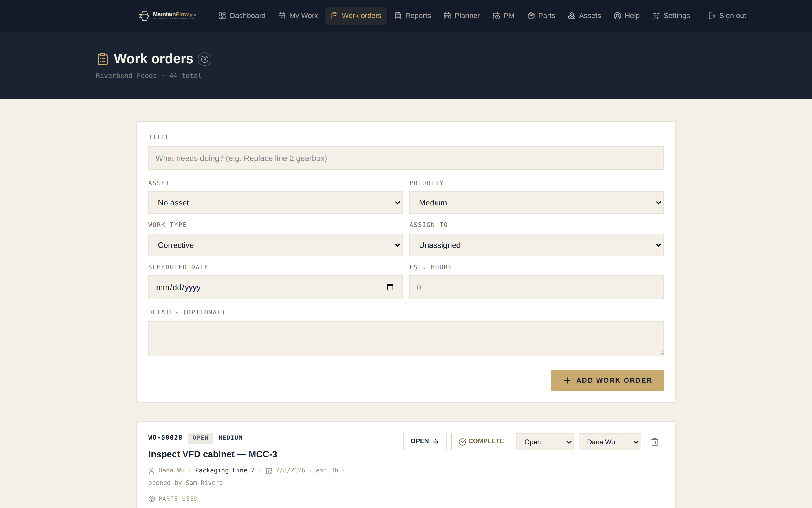Go to Assets page
This screenshot has height=508, width=812.
(x=584, y=16)
